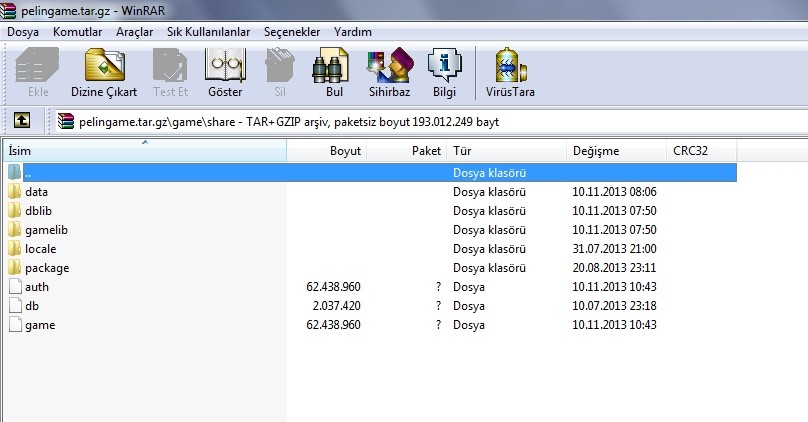This screenshot has height=422, width=808.
Task: Click 'Dosya' type of auth row
Action: tap(469, 286)
